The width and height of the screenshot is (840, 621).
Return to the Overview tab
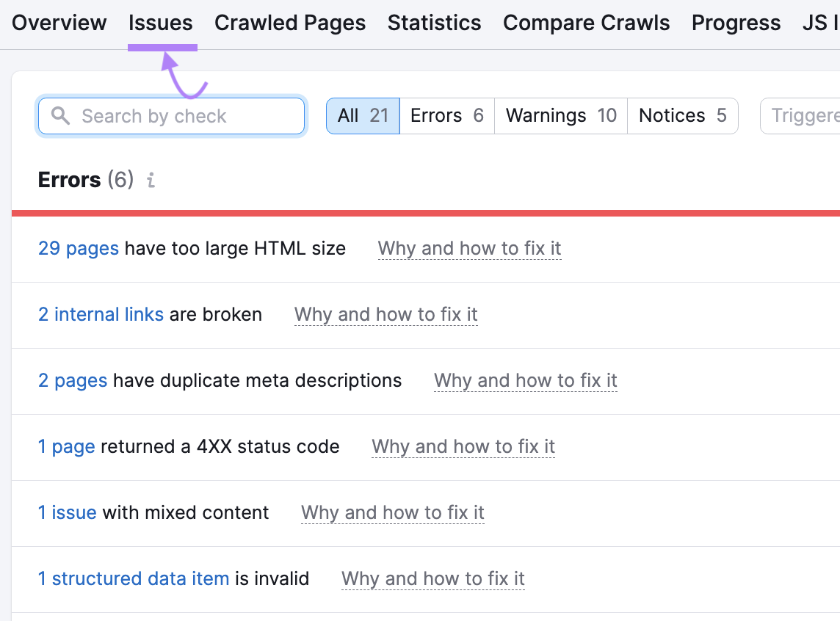pyautogui.click(x=59, y=23)
